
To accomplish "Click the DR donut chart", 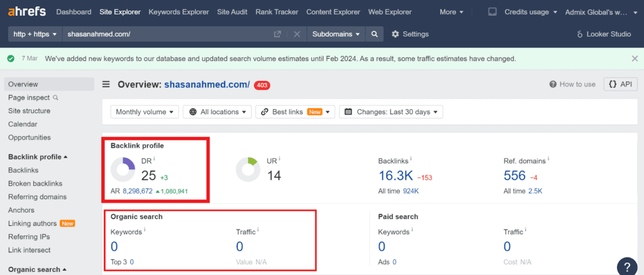I will [x=123, y=169].
